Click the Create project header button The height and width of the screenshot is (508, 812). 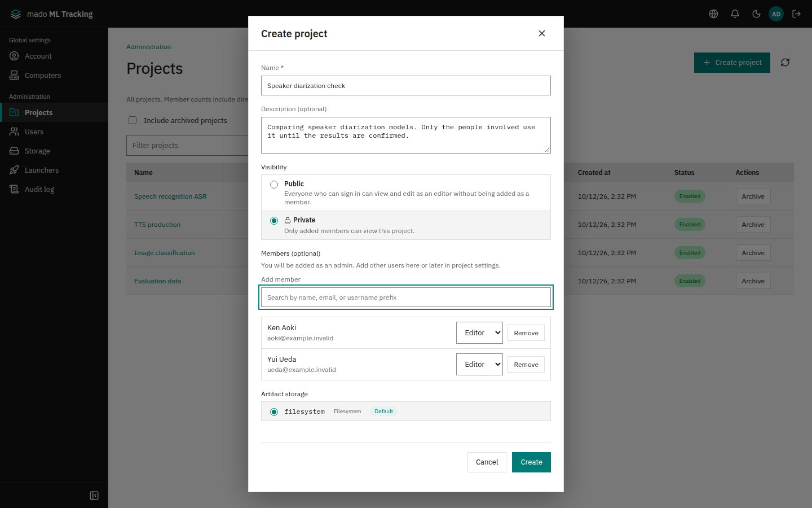point(732,63)
